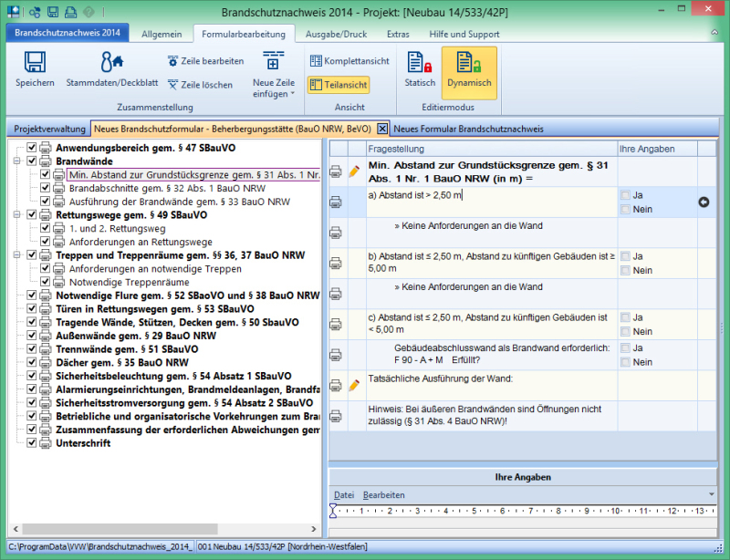Click printer icon next to 'Notwendige Treppenräume'
The image size is (730, 560).
pos(58,282)
